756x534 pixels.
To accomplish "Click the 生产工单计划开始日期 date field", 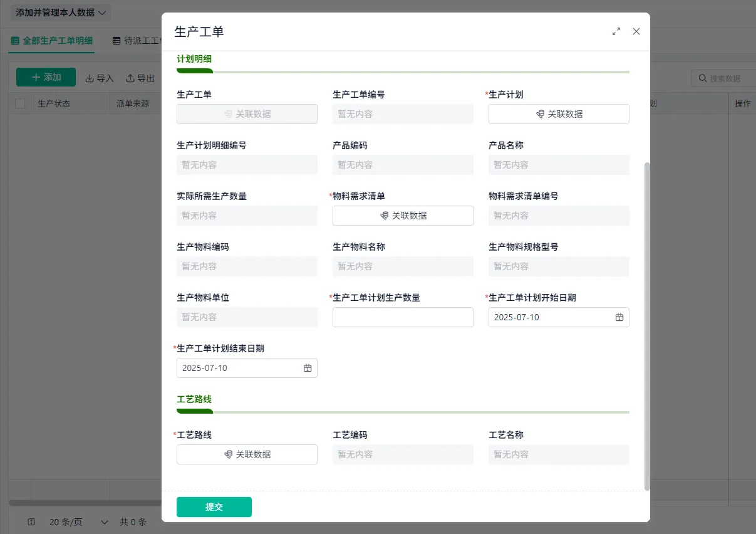I will 559,317.
